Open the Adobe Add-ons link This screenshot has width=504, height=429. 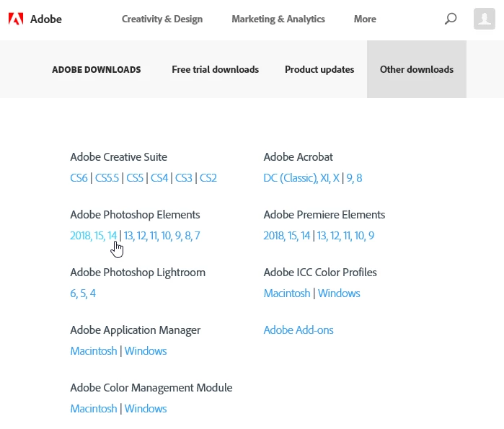[x=299, y=330]
